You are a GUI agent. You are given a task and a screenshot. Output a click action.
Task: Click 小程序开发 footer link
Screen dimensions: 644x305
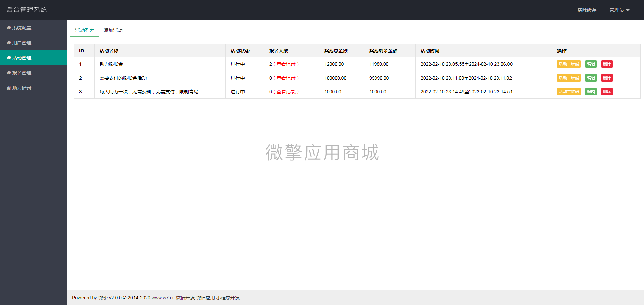228,298
